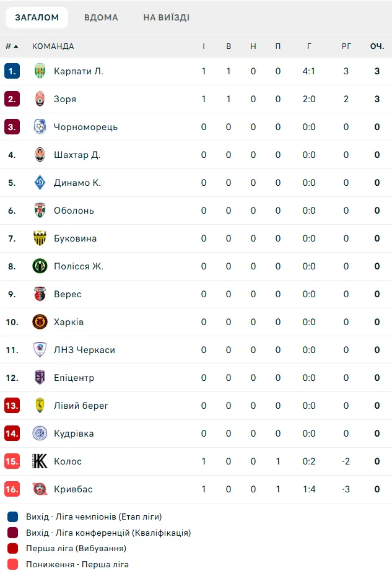This screenshot has height=571, width=392.
Task: Click the Шахтар Д. club emblem
Action: click(x=40, y=155)
